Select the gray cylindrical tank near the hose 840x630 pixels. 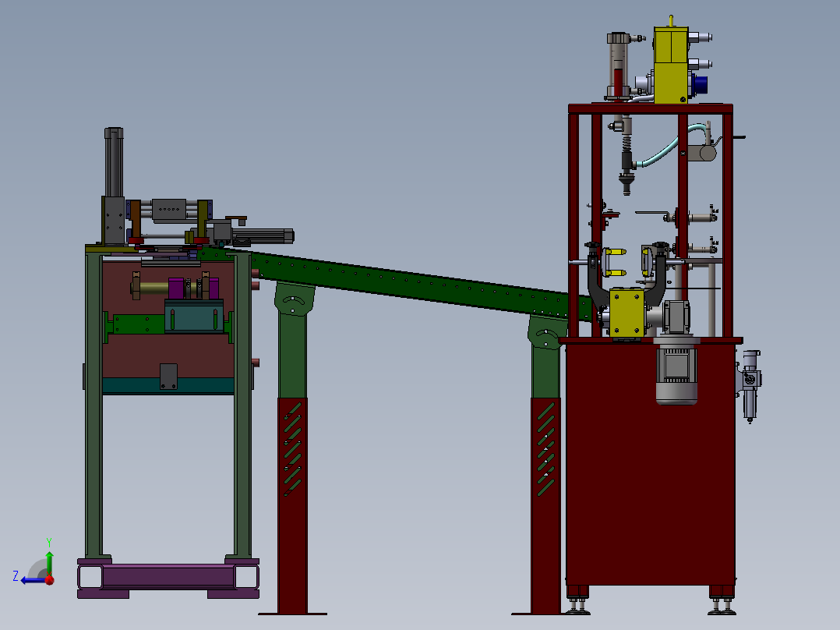[702, 154]
